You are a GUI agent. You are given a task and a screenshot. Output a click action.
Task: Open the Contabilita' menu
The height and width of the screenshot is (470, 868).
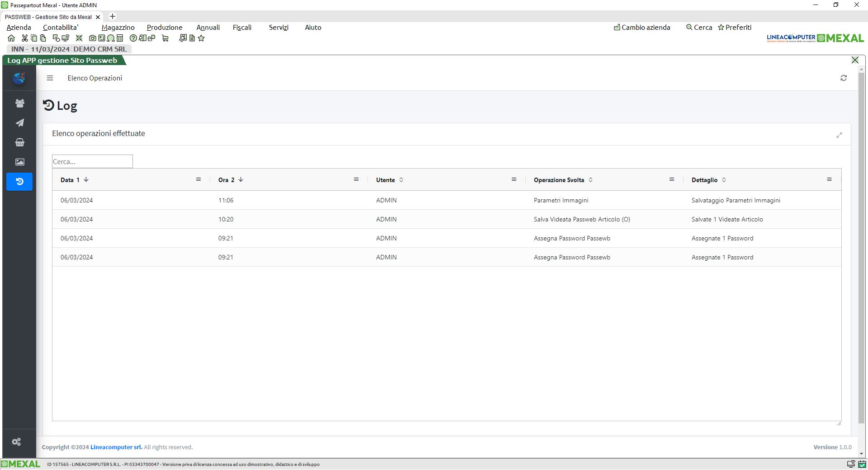pos(61,28)
